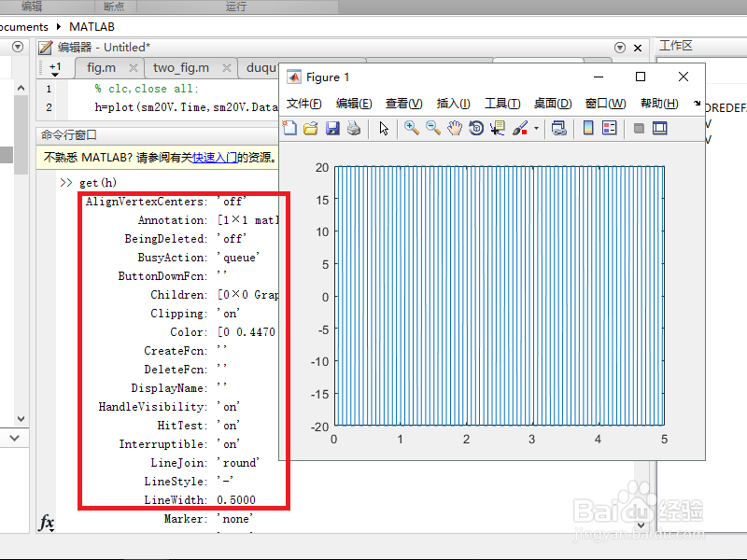Viewport: 747px width, 560px height.
Task: Close the editor panel with X
Action: [x=638, y=48]
